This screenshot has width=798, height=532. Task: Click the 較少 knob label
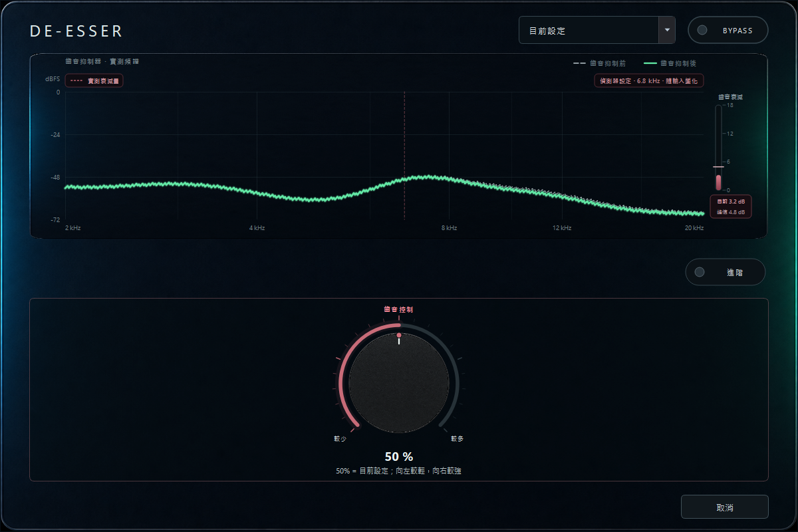tap(340, 439)
